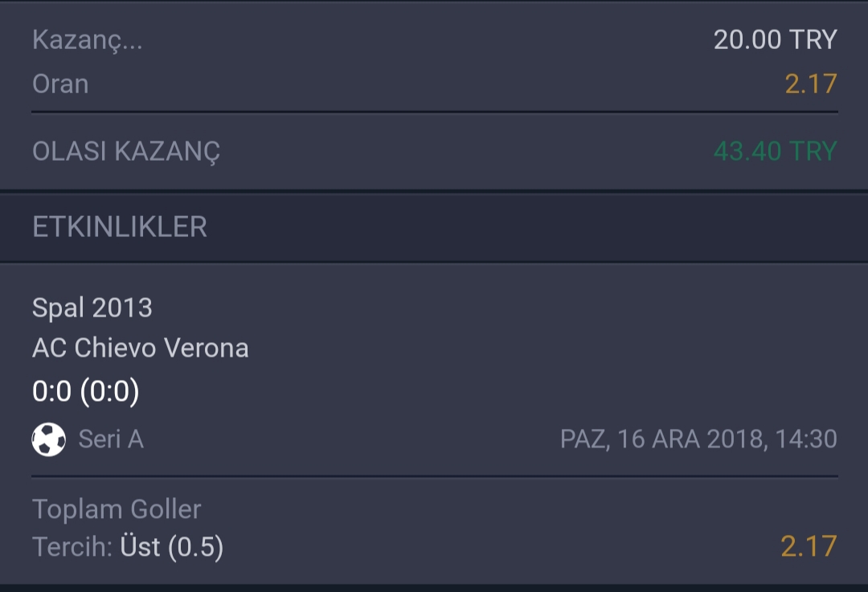Open the Toplam Goller market label
Image resolution: width=868 pixels, height=592 pixels.
(x=117, y=509)
